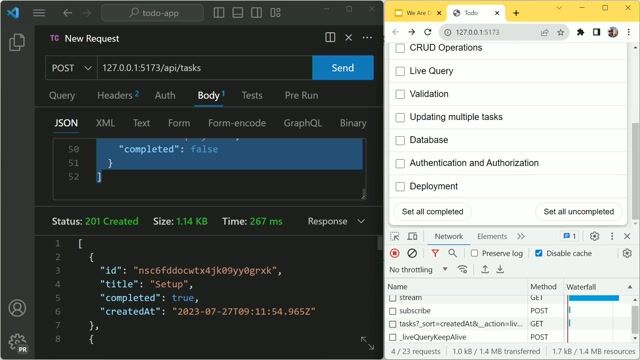
Task: Split the New Request editor
Action: coord(330,38)
